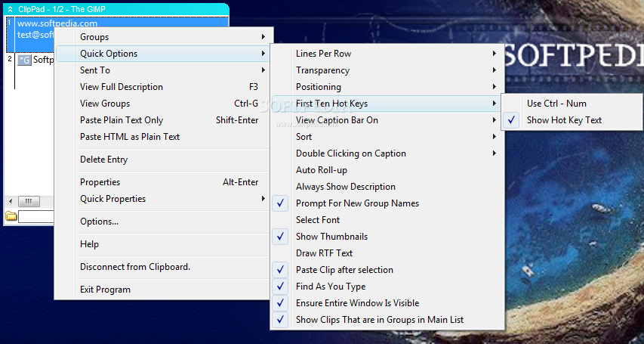Uncheck Find As You Type
The image size is (644, 344).
pos(387,287)
